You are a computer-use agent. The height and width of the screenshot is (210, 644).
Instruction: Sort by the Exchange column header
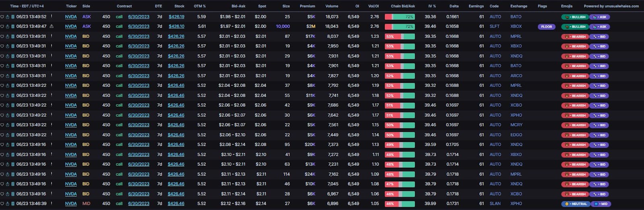[x=519, y=6]
